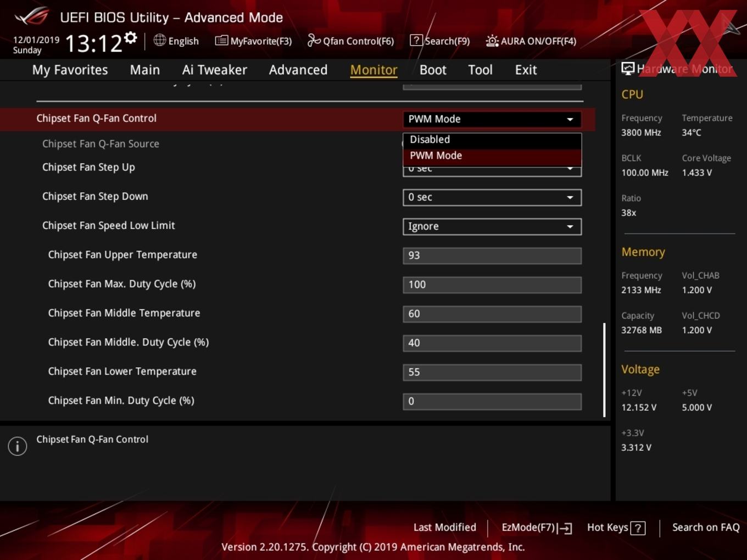
Task: Switch to EzMode(F7)
Action: point(528,528)
